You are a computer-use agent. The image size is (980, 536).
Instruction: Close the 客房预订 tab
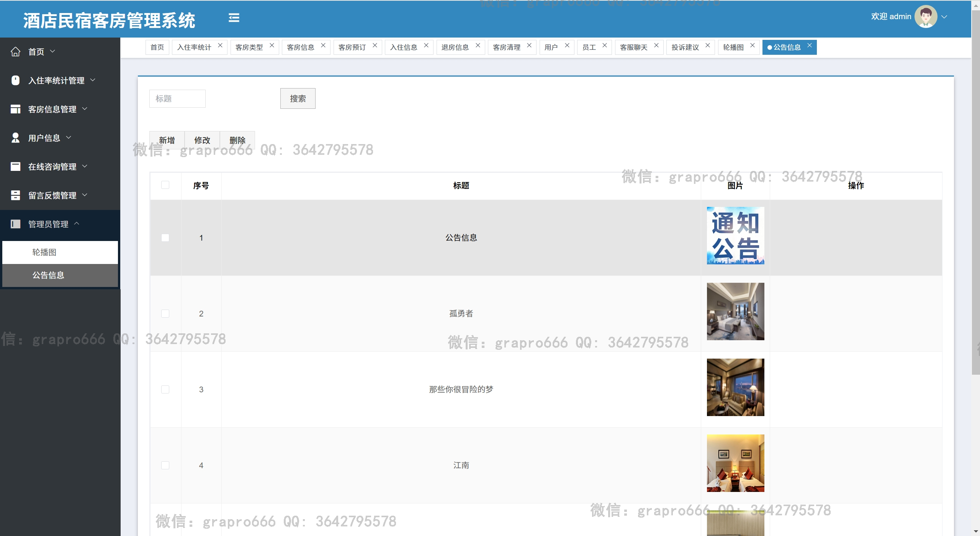coord(375,46)
